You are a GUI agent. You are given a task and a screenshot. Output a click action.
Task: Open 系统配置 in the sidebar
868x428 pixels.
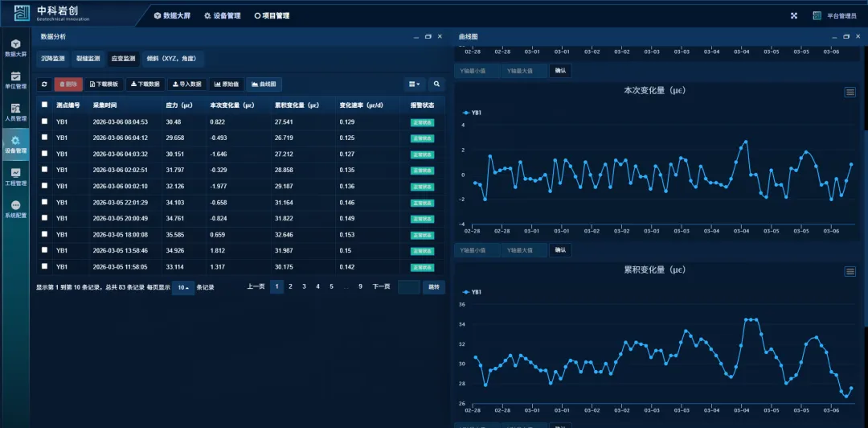pos(15,209)
